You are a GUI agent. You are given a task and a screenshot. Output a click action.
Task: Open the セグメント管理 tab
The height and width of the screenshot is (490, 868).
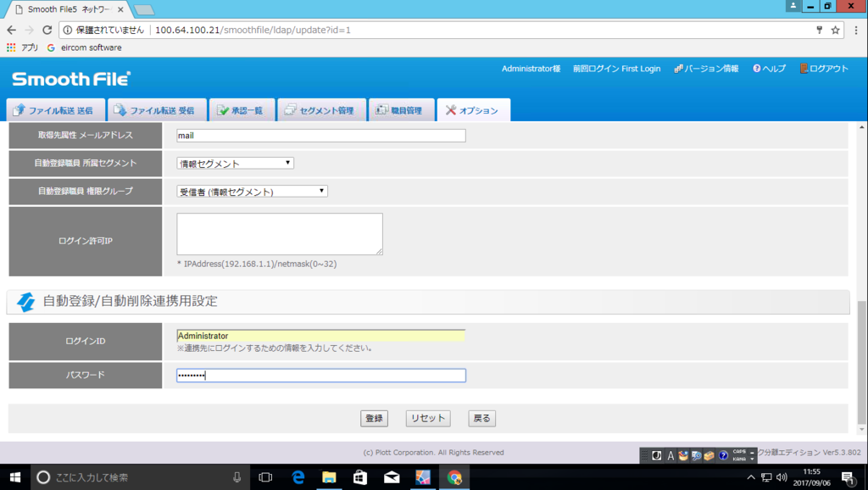[x=321, y=109]
